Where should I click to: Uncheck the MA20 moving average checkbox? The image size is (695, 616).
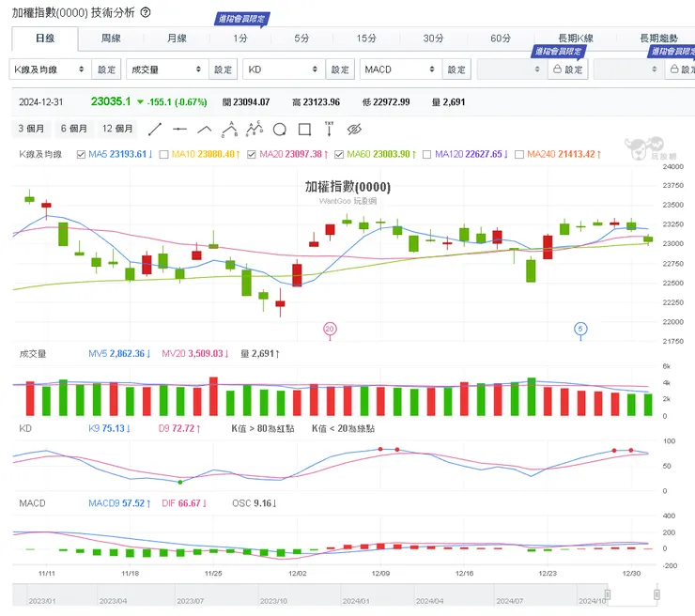click(252, 154)
